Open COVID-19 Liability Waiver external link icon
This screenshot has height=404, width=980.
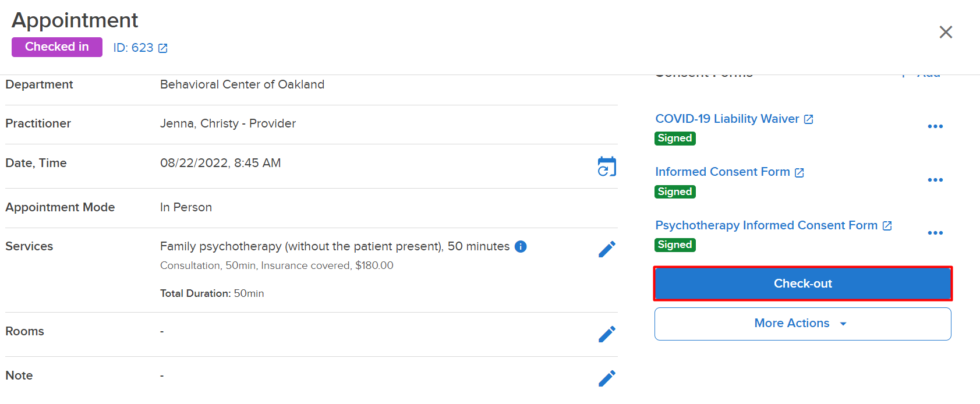click(x=809, y=119)
